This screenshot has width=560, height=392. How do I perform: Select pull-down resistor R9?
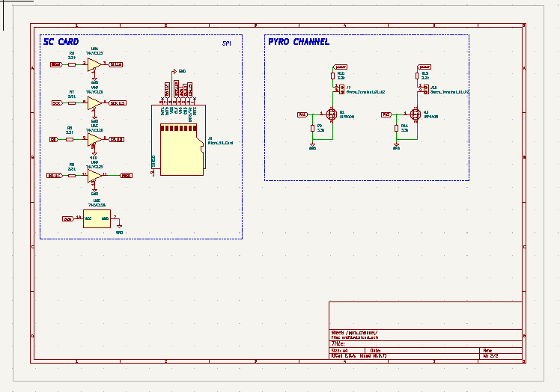coord(312,128)
